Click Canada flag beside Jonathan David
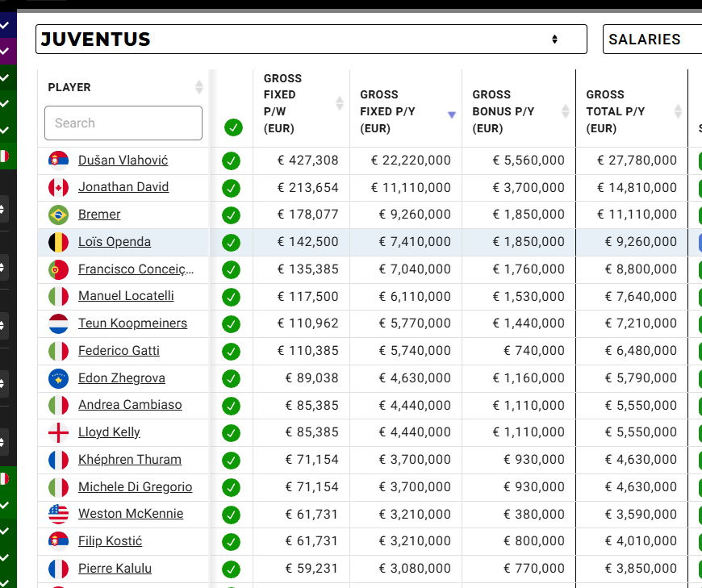 pyautogui.click(x=59, y=187)
